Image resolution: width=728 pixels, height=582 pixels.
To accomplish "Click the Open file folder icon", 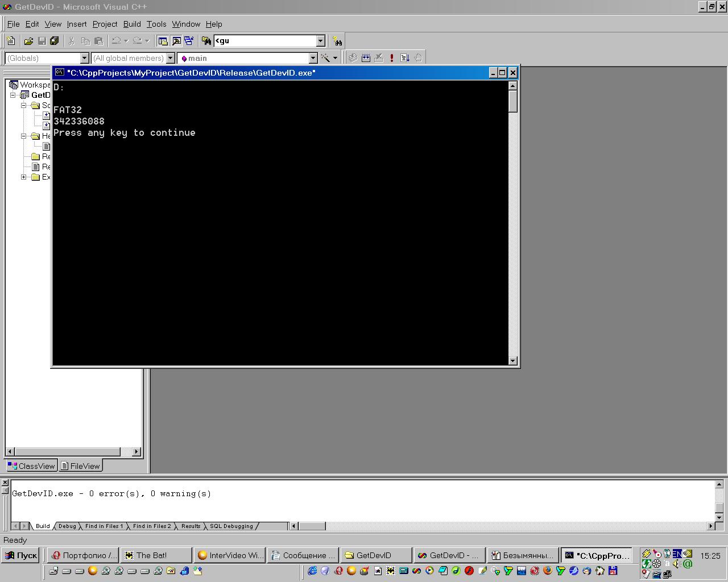I will [28, 41].
